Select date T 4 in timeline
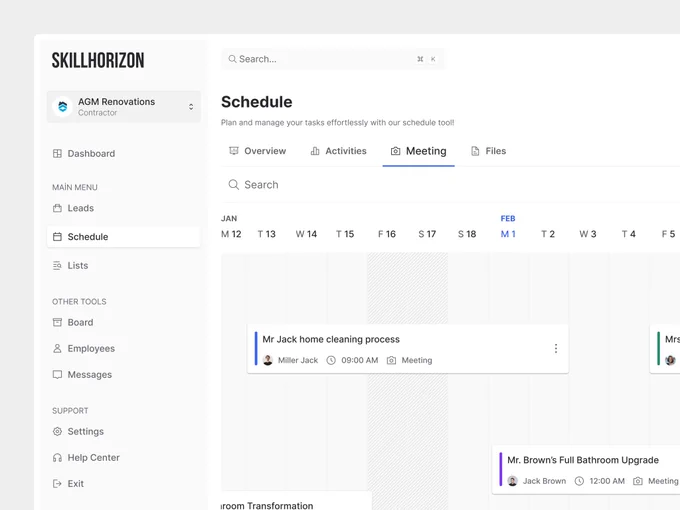This screenshot has height=510, width=680. pos(629,234)
